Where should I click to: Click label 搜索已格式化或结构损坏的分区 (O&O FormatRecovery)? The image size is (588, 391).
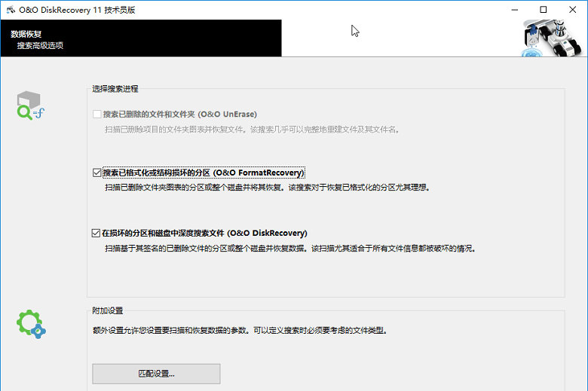(x=204, y=173)
